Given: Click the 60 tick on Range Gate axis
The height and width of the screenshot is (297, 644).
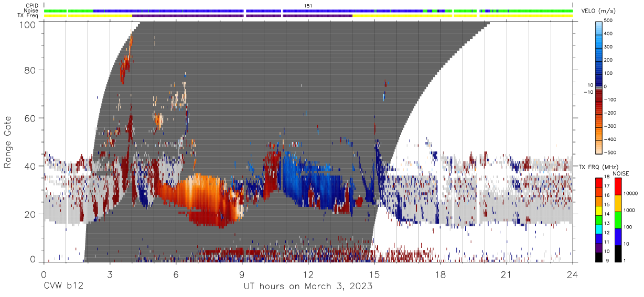Looking at the screenshot, I should pyautogui.click(x=31, y=118).
